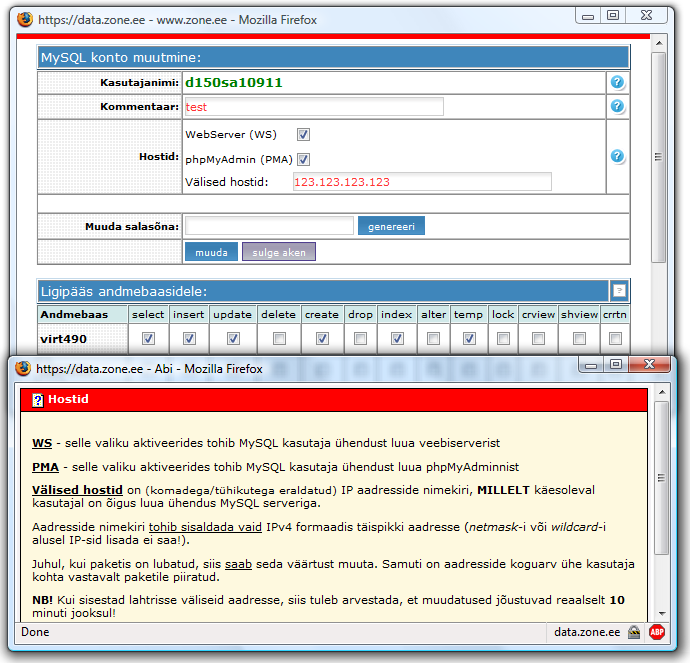690x663 pixels.
Task: Uncheck select permission for virt490
Action: point(148,338)
